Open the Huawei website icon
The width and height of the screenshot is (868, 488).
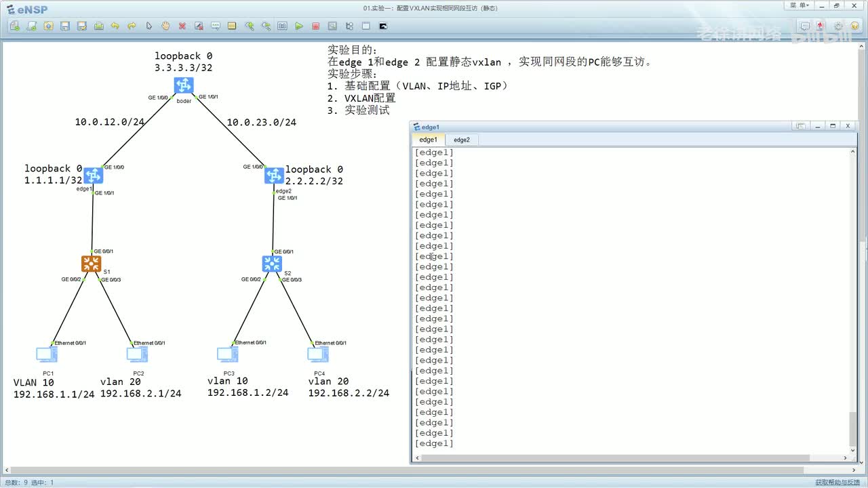click(x=821, y=26)
